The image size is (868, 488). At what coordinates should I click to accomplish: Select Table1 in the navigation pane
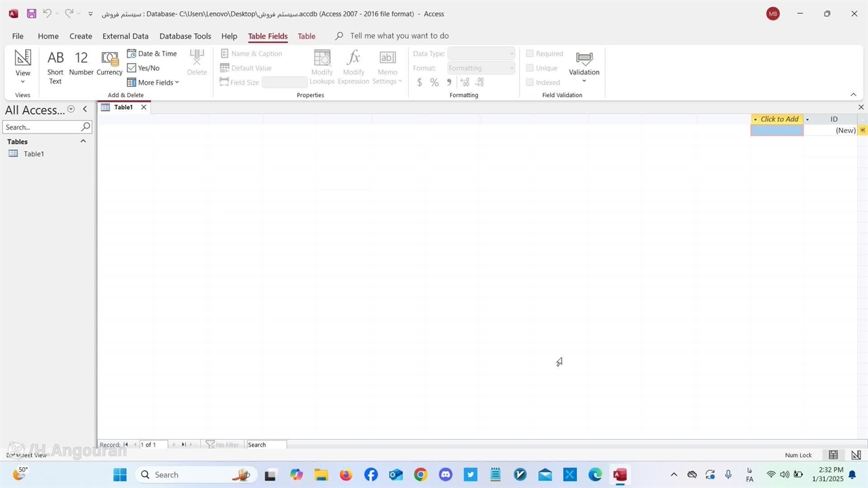(33, 154)
